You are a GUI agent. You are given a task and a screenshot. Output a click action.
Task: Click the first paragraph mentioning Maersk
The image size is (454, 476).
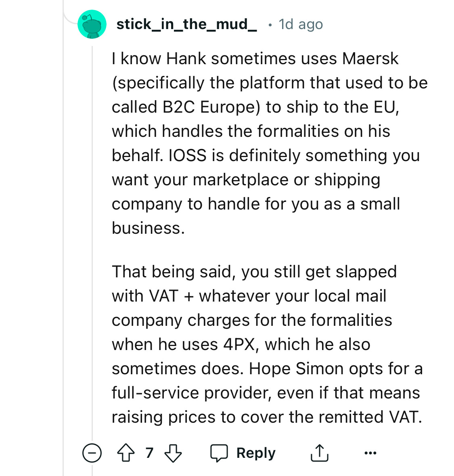(x=266, y=143)
